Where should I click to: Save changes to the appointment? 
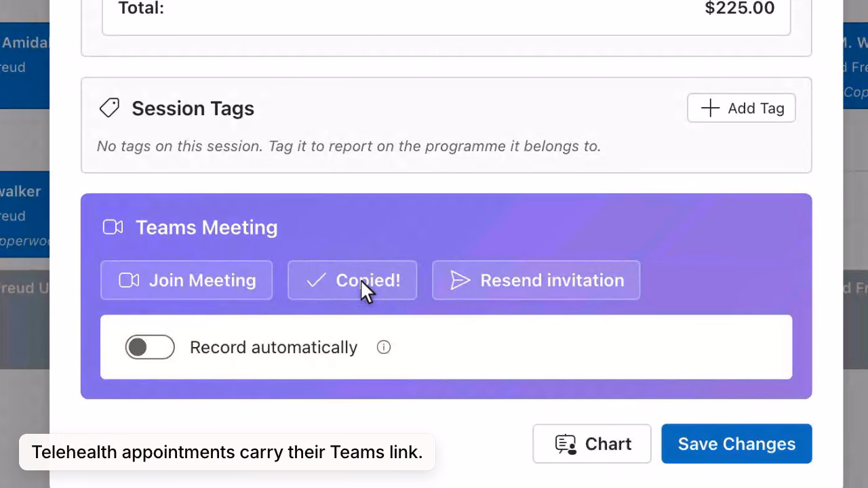click(x=736, y=444)
